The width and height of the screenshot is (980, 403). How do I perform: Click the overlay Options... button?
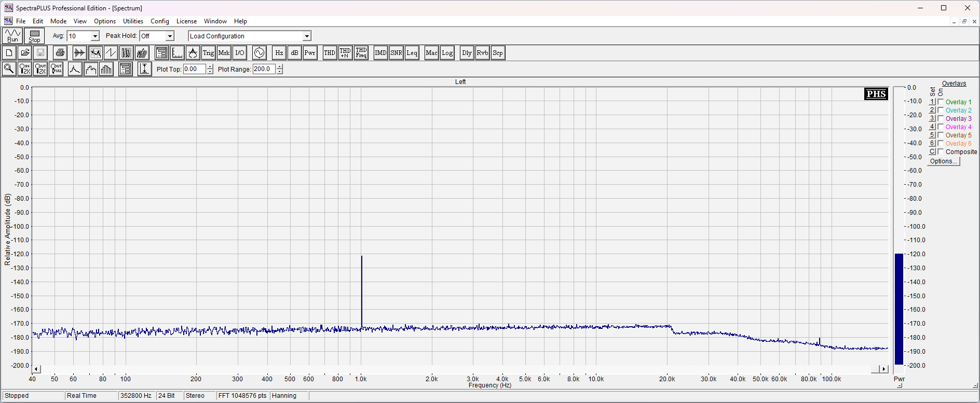(944, 161)
